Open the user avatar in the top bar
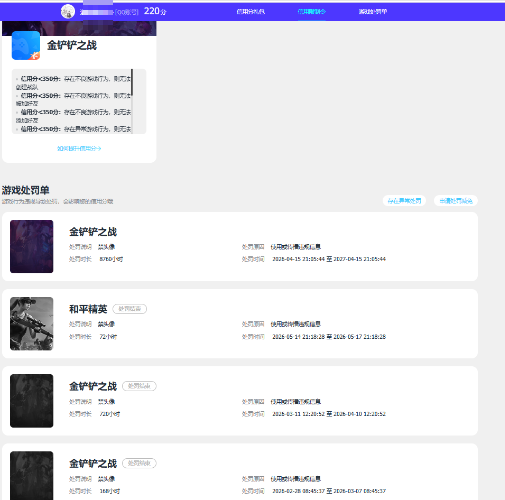 pos(68,12)
